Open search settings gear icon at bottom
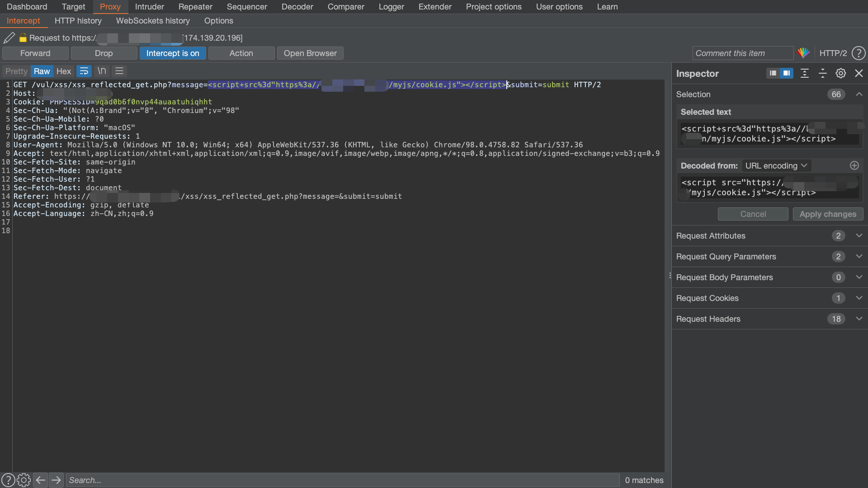Viewport: 868px width, 488px height. (x=24, y=480)
